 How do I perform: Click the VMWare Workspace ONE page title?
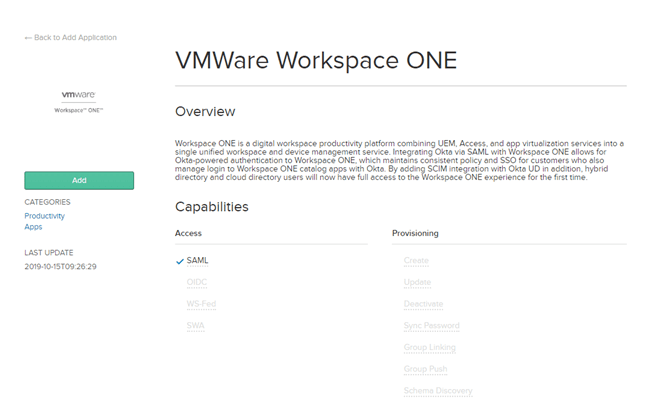[x=315, y=60]
